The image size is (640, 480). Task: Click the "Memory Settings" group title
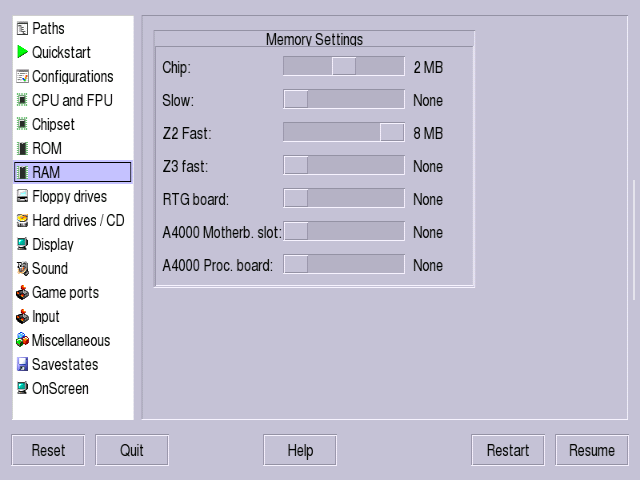pyautogui.click(x=314, y=40)
